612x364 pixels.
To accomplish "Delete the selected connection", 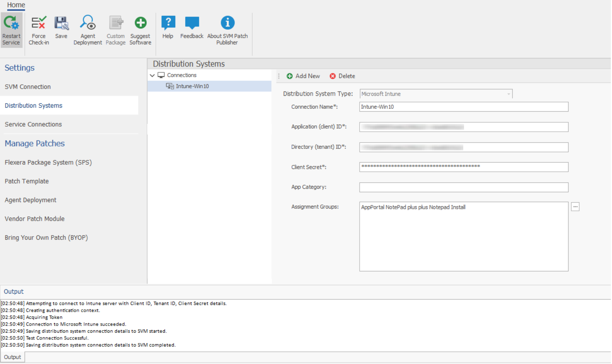I will [x=343, y=76].
